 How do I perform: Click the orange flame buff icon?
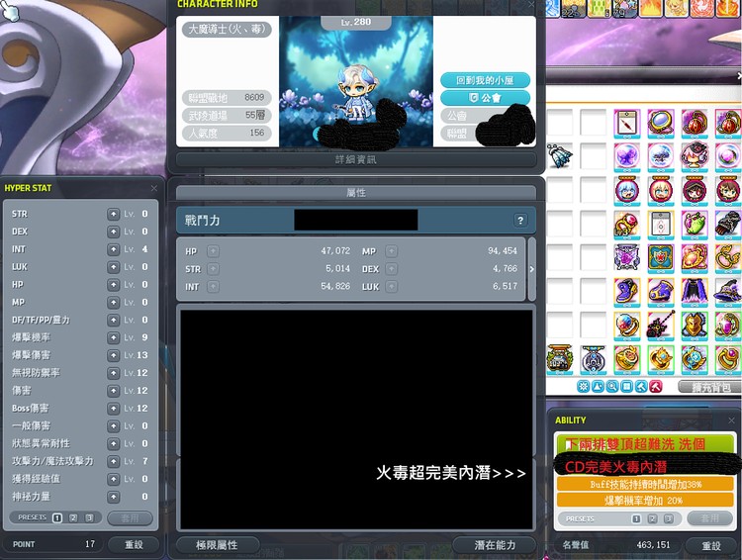point(653,8)
